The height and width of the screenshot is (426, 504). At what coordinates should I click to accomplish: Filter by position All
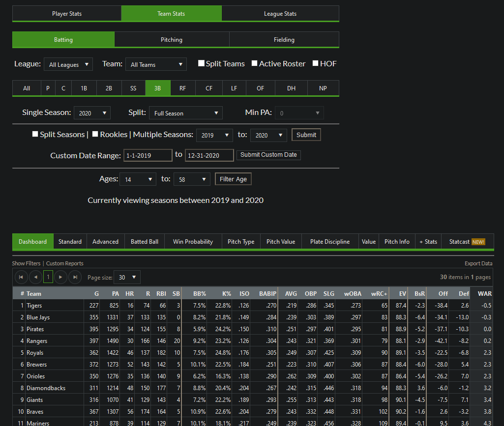coord(27,88)
